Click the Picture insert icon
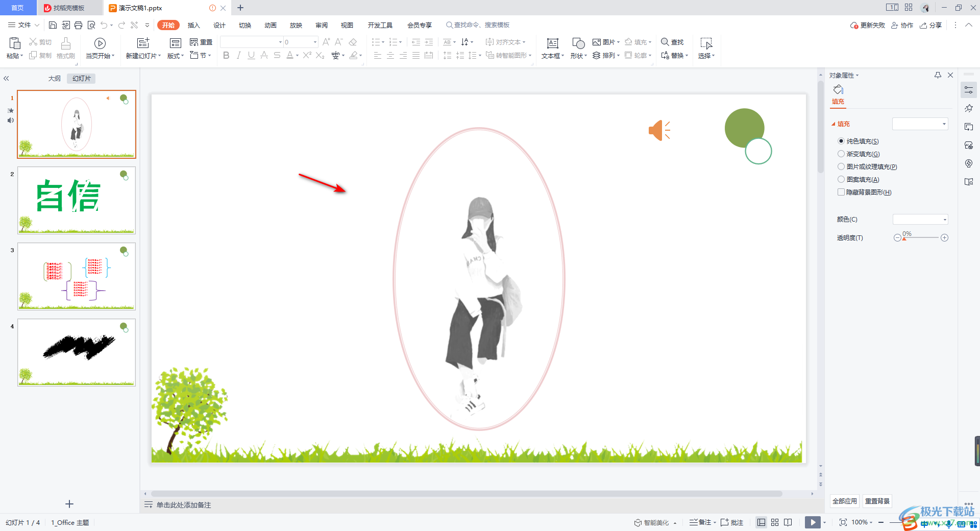The image size is (980, 531). pos(596,42)
